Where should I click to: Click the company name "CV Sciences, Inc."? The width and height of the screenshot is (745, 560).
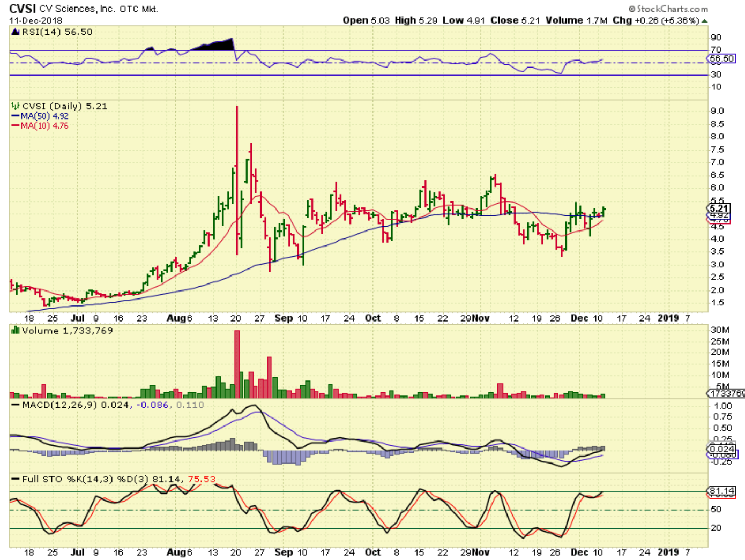point(78,9)
